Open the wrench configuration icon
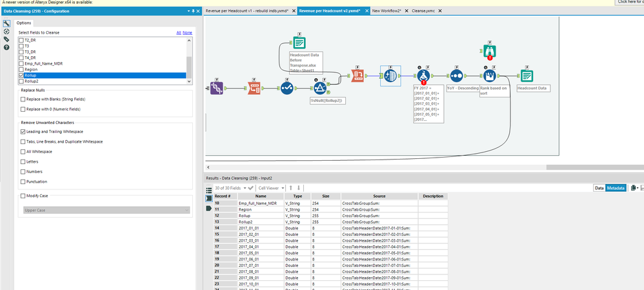The image size is (644, 290). [6, 23]
